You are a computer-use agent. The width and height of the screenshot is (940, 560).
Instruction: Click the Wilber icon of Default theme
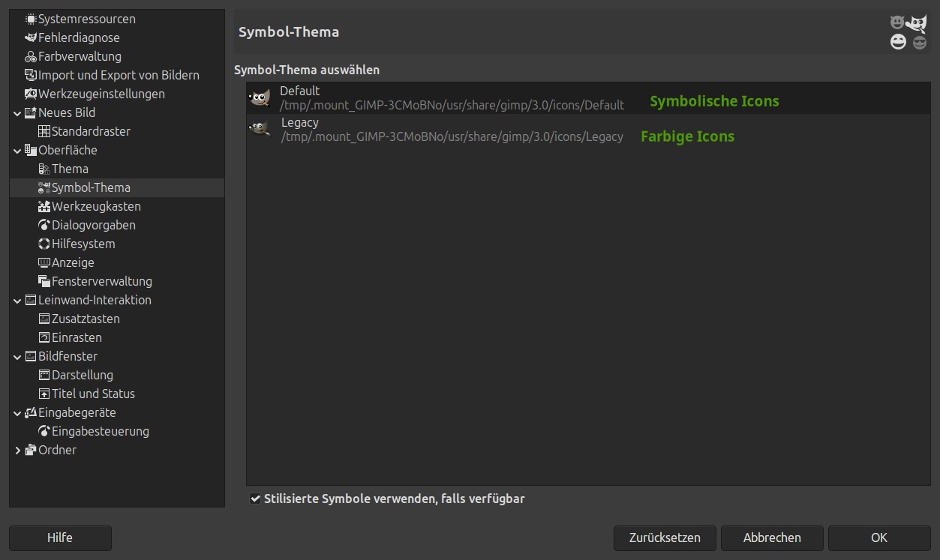point(260,97)
